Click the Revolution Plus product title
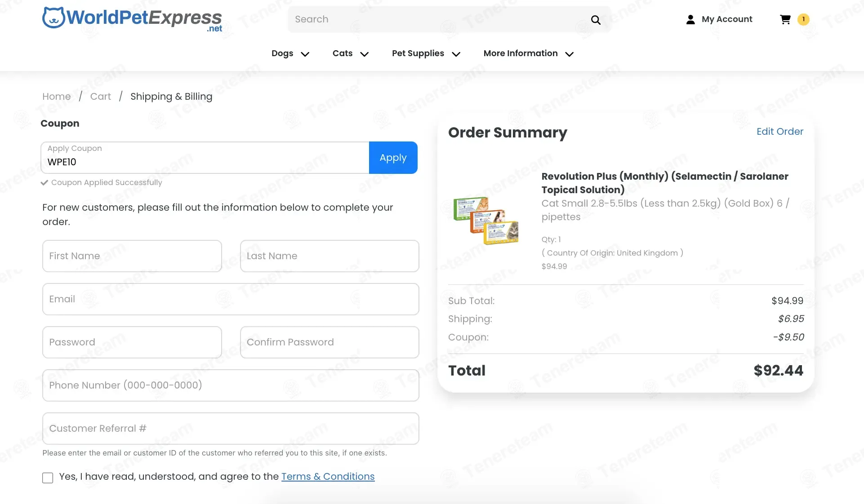This screenshot has height=504, width=864. tap(665, 183)
